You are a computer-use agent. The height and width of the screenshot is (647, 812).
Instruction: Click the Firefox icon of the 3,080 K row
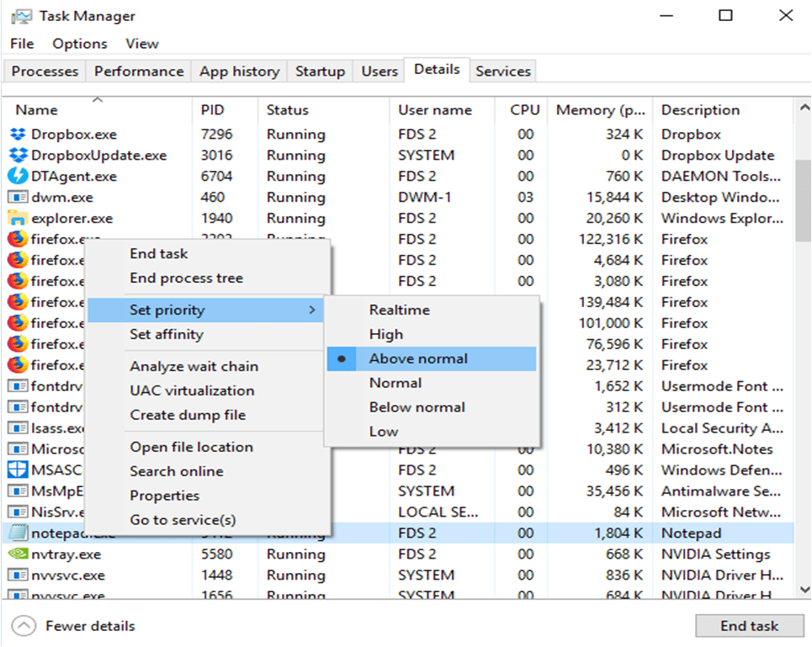pyautogui.click(x=18, y=281)
